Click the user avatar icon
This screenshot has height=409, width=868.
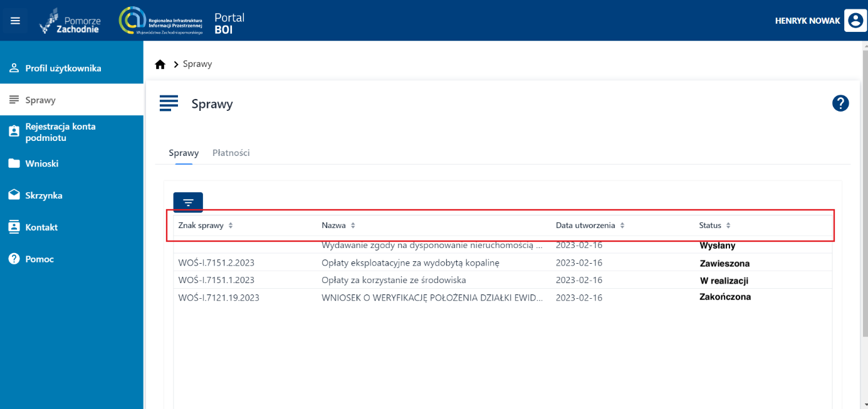click(x=854, y=21)
